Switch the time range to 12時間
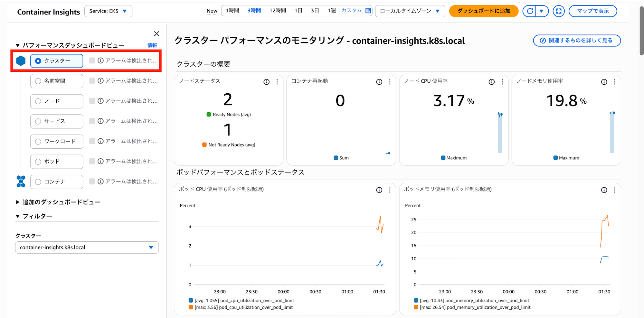The image size is (644, 318). click(x=278, y=11)
